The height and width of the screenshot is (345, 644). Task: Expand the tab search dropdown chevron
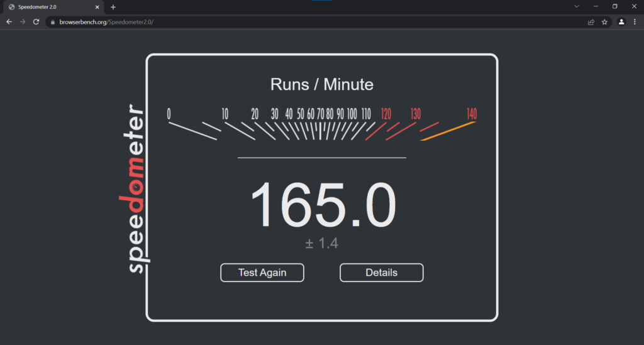577,6
